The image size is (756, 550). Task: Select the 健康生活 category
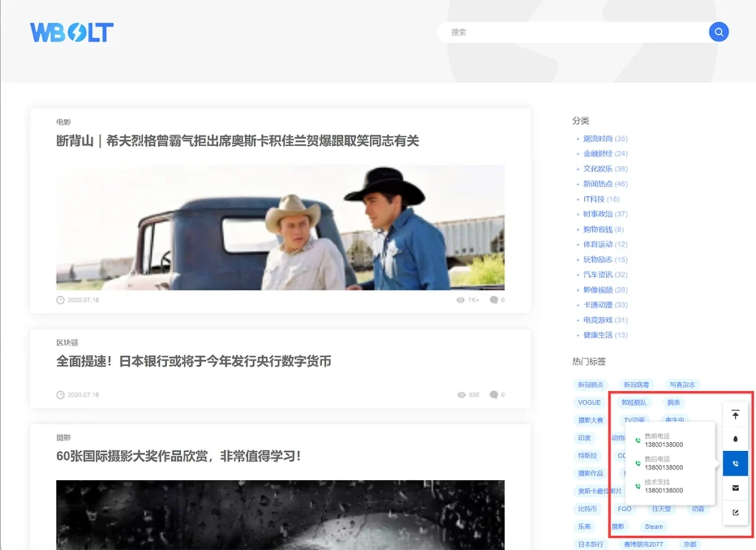597,335
